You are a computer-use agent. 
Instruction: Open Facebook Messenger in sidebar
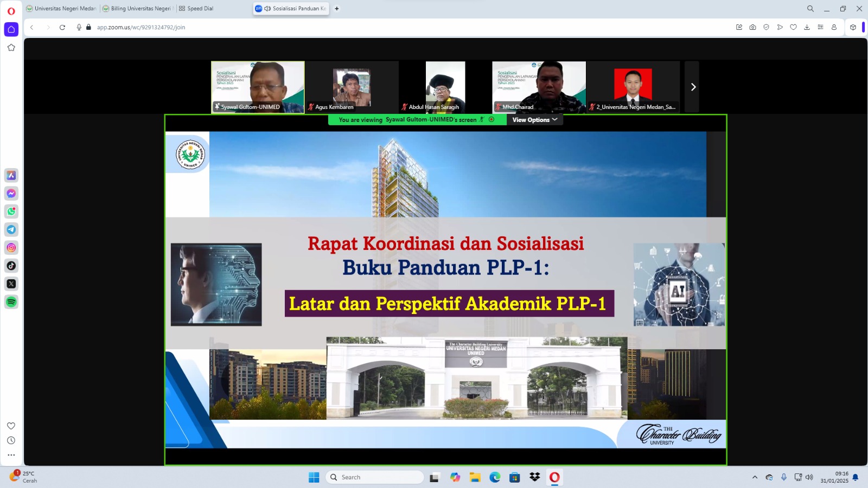(x=11, y=194)
